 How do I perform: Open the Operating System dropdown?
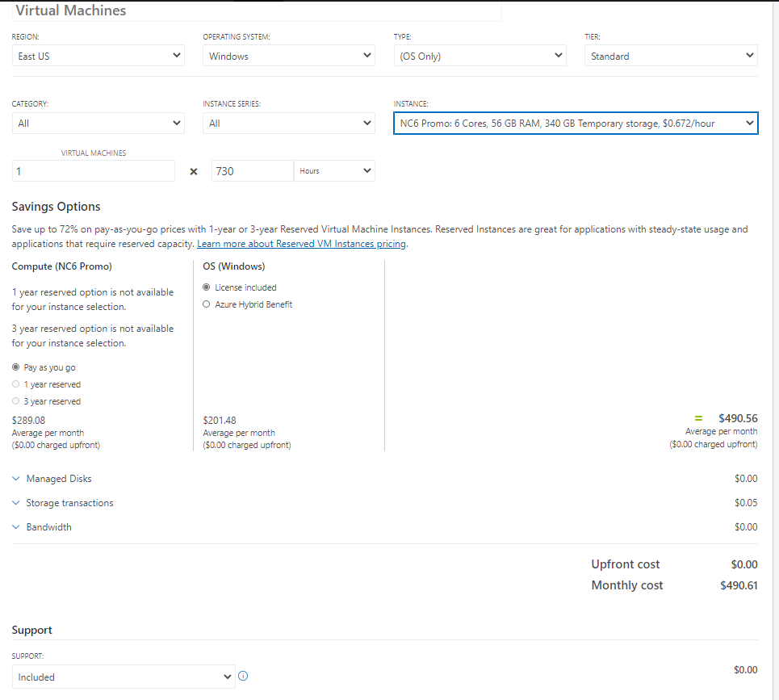(288, 55)
